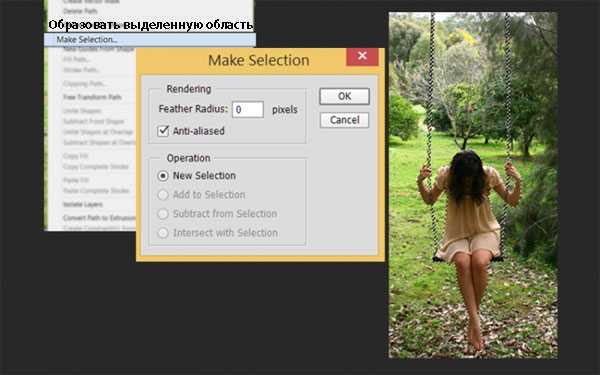Click the Feather Radius input field
This screenshot has height=375, width=600.
click(248, 109)
